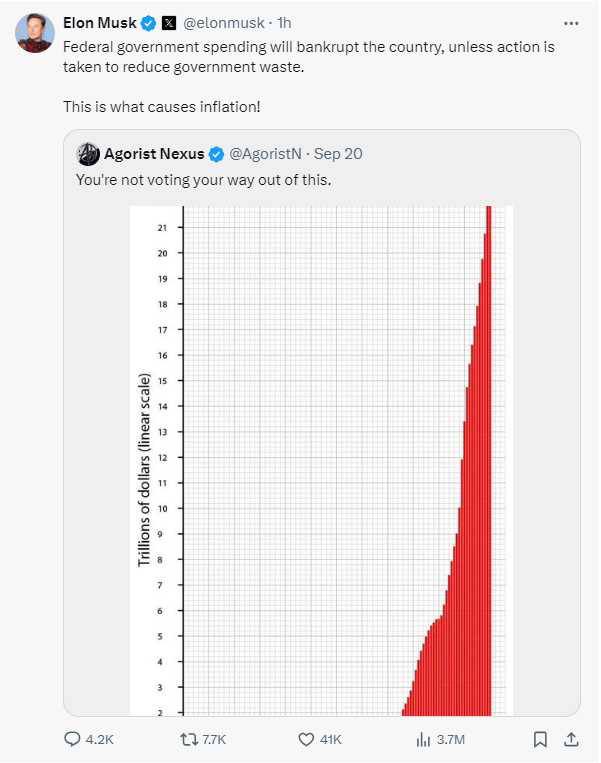Screen dimensions: 601x763
Task: Like the tweet with heart icon
Action: 308,739
